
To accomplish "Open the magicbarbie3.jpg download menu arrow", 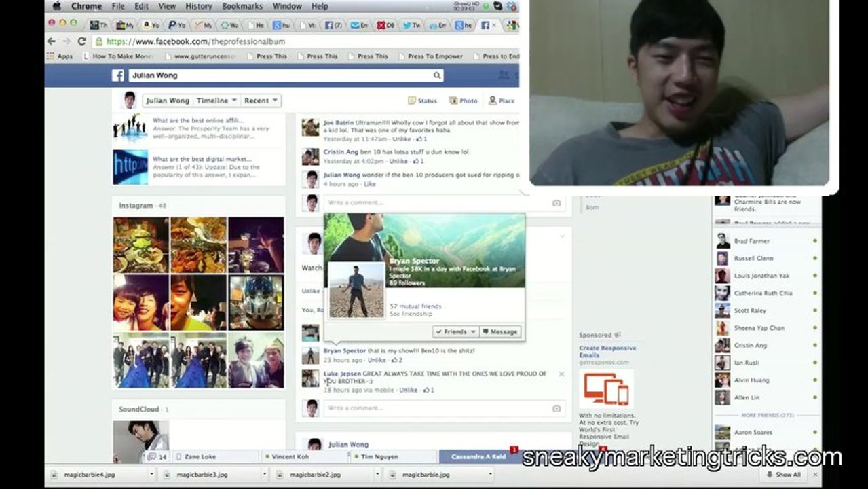I will pyautogui.click(x=263, y=475).
